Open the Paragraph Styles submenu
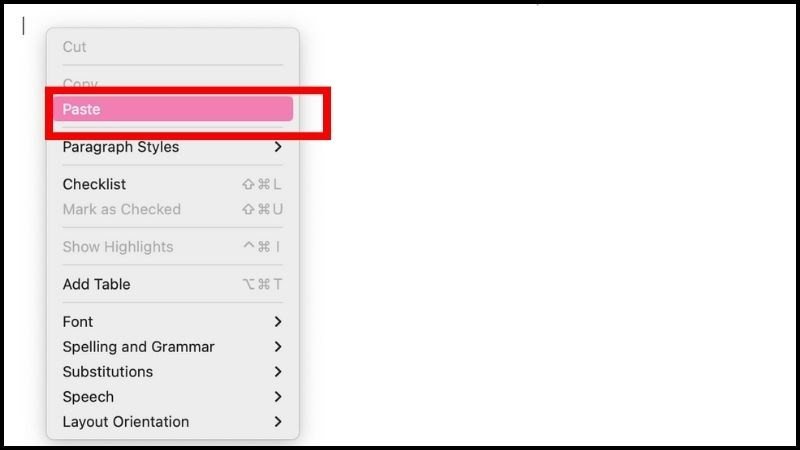Viewport: 800px width, 450px height. 173,147
